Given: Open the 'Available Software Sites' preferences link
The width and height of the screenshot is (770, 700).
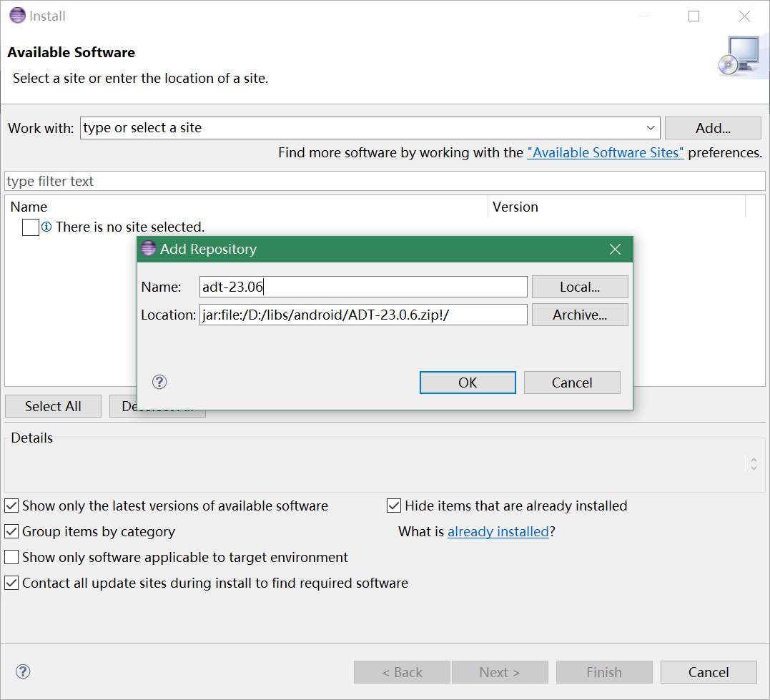Looking at the screenshot, I should 606,152.
